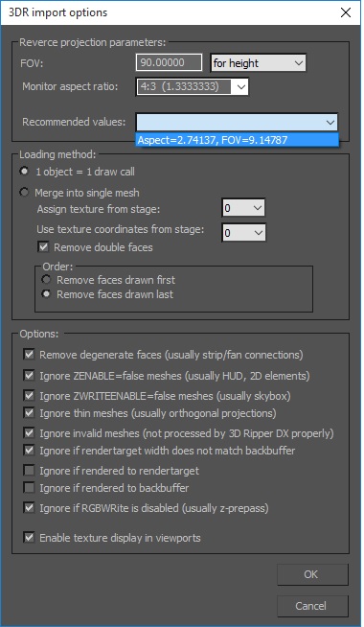Toggle Remove degenerate faces checkbox
364x627 pixels.
click(x=29, y=354)
